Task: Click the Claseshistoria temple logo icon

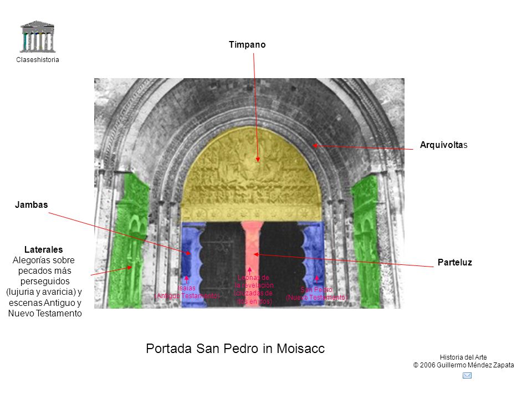Action: click(38, 37)
